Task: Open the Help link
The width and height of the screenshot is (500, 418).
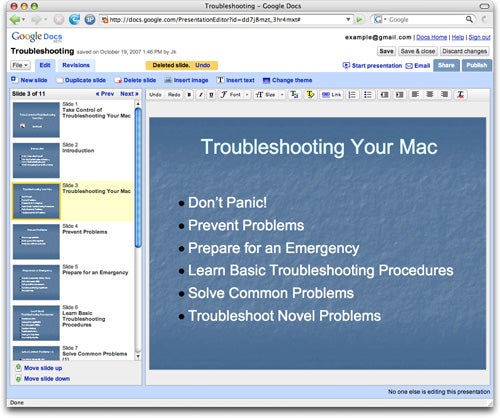Action: pos(458,37)
